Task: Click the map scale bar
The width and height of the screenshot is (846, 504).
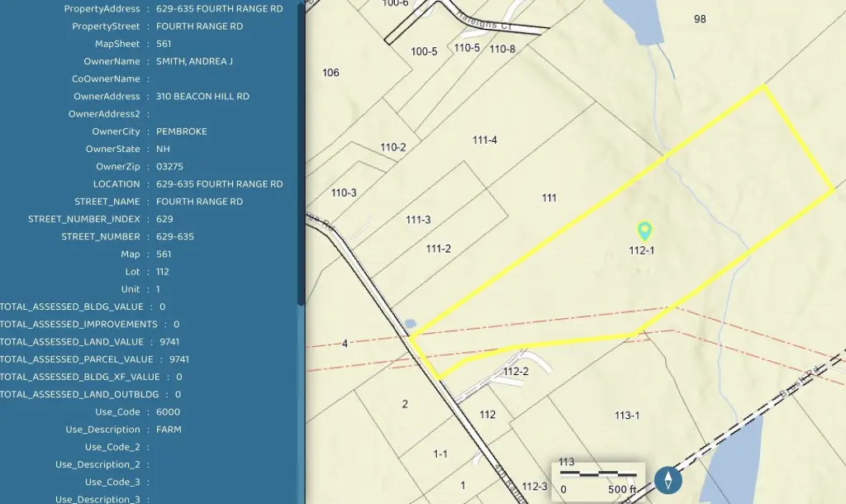Action: (599, 475)
